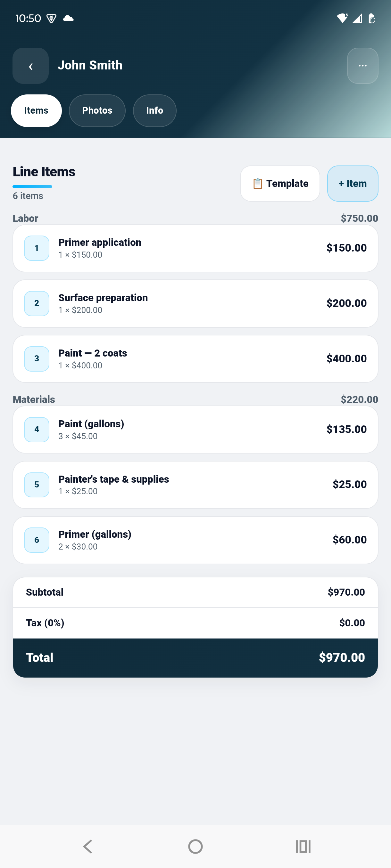The width and height of the screenshot is (391, 868).
Task: Switch to the Photos tab
Action: (x=97, y=110)
